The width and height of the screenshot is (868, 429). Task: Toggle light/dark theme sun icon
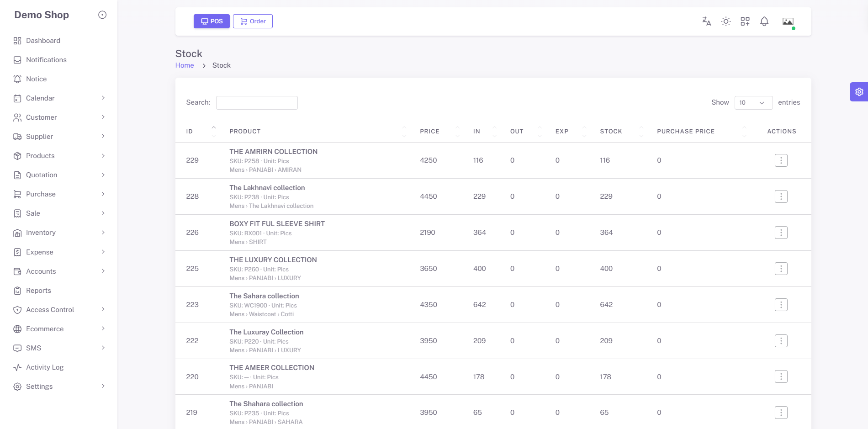(725, 21)
